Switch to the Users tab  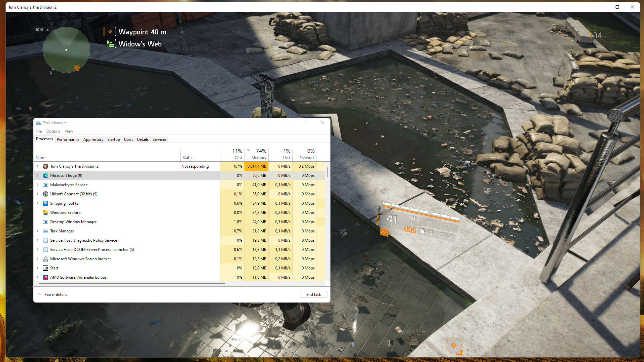(x=129, y=140)
